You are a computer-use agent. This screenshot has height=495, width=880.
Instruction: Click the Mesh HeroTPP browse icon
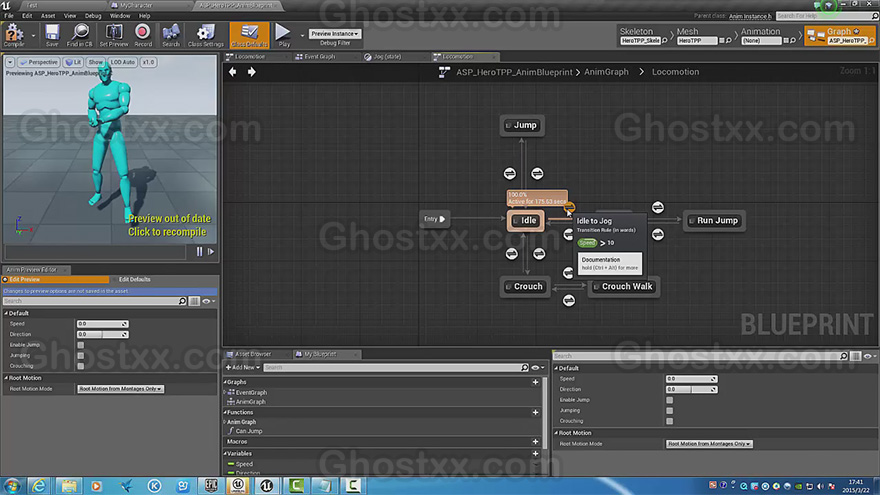(x=728, y=40)
